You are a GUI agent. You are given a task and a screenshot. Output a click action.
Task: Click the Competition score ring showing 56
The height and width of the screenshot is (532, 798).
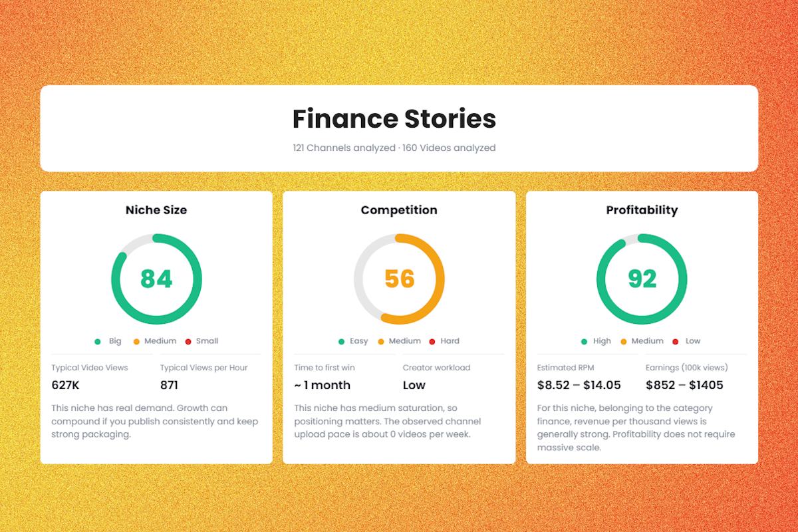pyautogui.click(x=399, y=279)
